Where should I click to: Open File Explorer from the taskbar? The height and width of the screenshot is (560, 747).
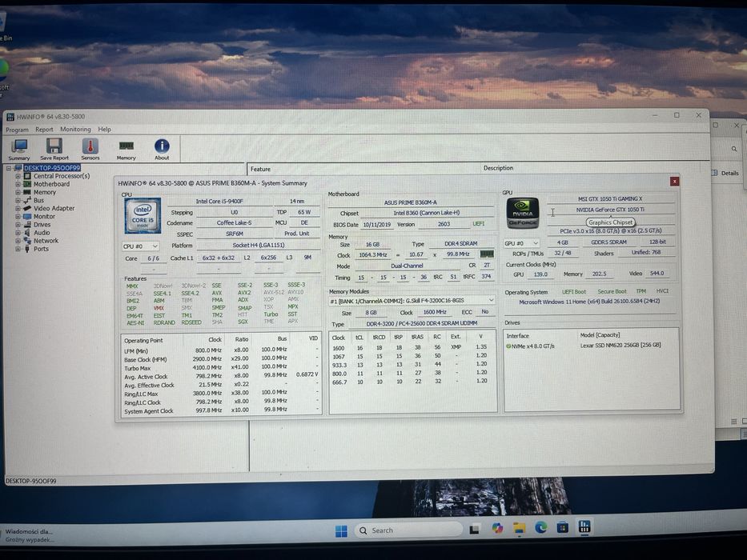point(519,528)
